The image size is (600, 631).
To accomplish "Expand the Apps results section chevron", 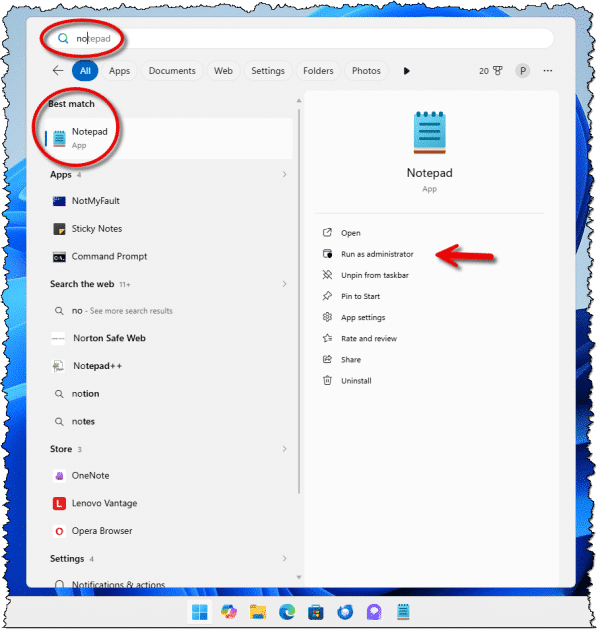I will coord(285,174).
